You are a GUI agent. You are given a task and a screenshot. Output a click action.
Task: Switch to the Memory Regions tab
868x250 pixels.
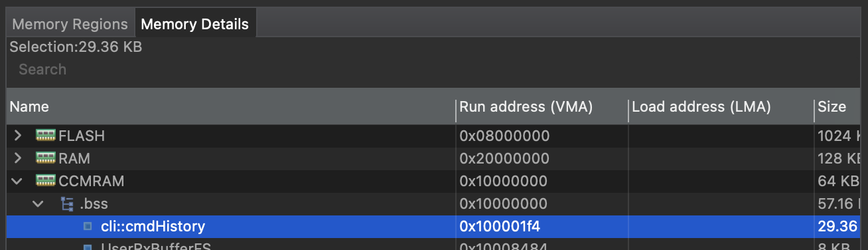pos(70,25)
